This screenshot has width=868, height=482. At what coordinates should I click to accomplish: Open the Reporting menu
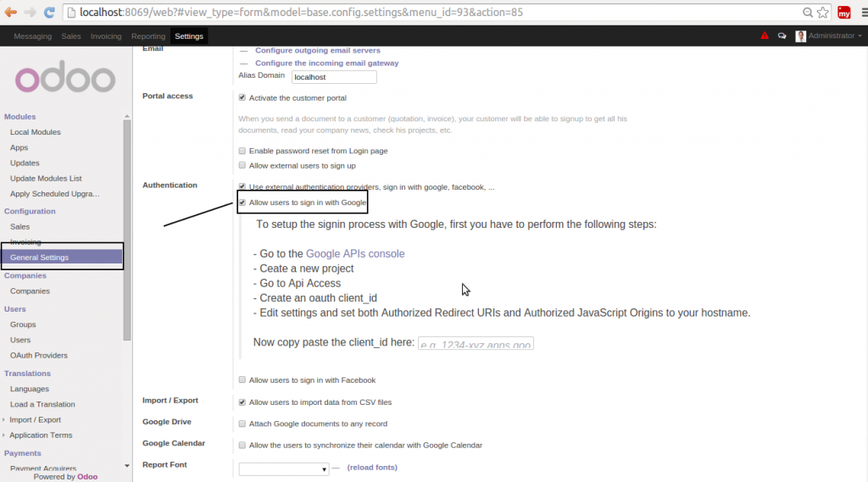point(147,36)
